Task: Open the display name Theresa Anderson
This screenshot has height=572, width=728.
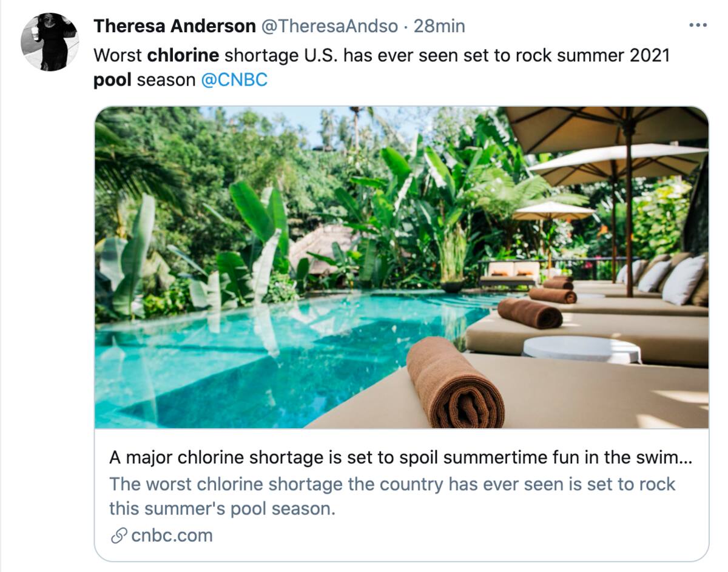Action: 175,26
